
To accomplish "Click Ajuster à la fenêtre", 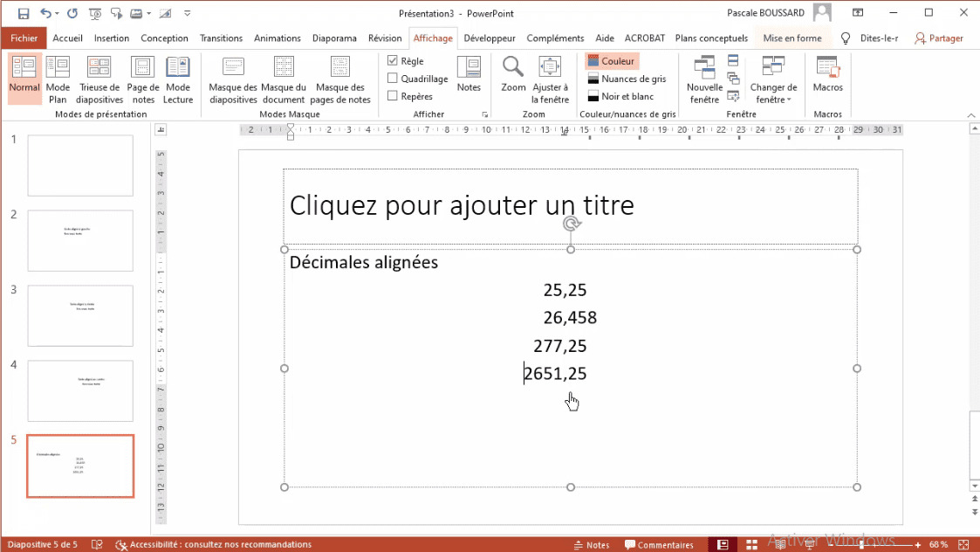I will point(550,77).
